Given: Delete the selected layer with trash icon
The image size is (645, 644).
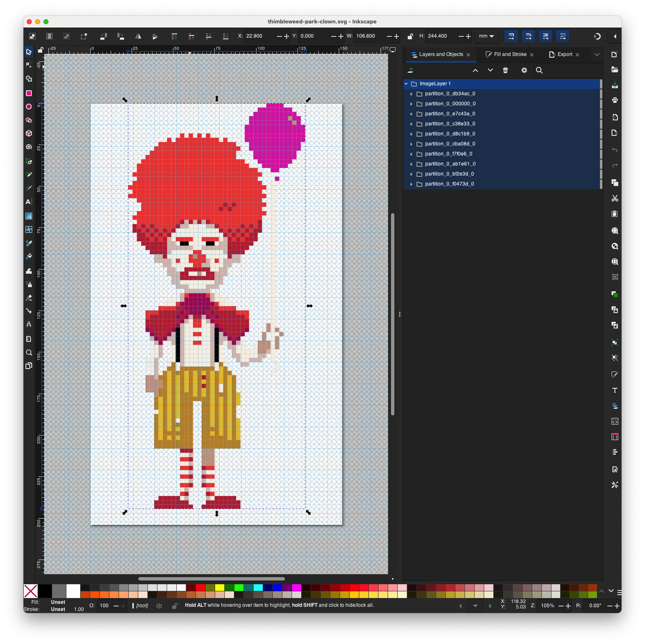Looking at the screenshot, I should coord(505,70).
